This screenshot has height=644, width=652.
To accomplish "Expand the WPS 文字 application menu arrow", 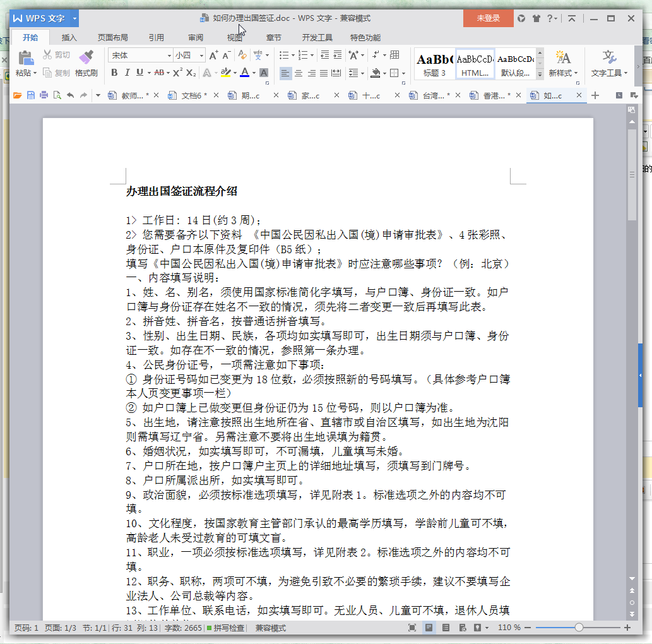I will pyautogui.click(x=74, y=18).
